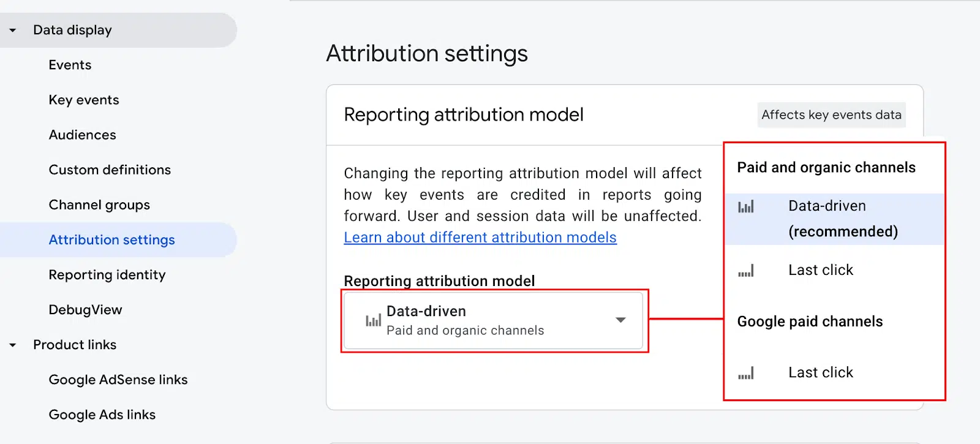The image size is (980, 444).
Task: Choose Last click under Google paid channels
Action: pos(820,372)
